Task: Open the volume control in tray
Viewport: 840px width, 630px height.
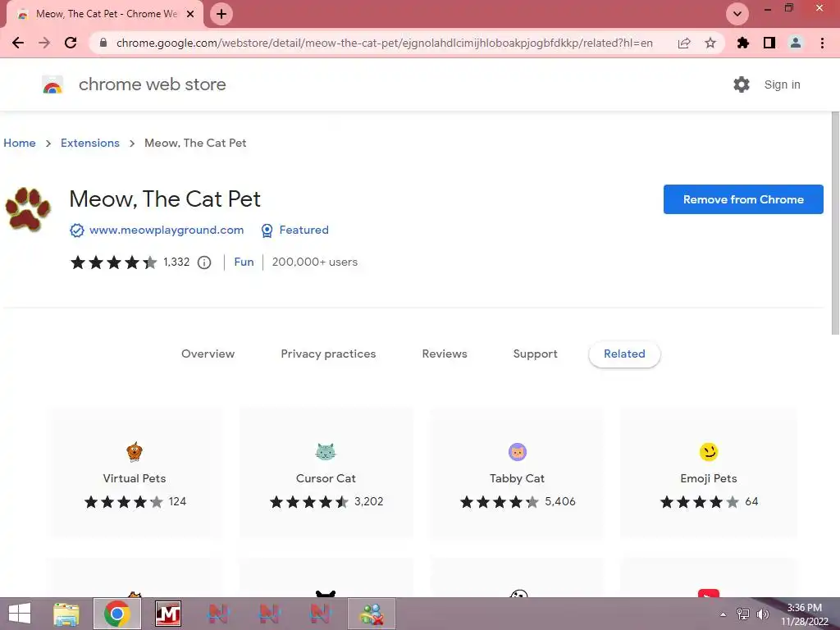Action: pos(762,614)
